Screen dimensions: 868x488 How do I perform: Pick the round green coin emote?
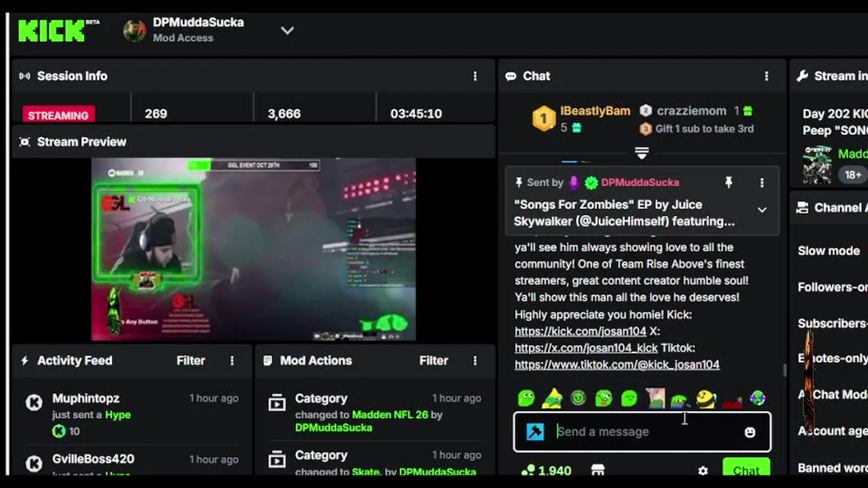(x=578, y=399)
